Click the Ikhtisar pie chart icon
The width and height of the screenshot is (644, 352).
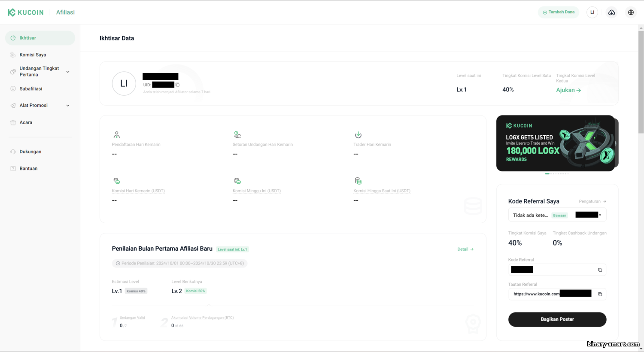tap(13, 38)
